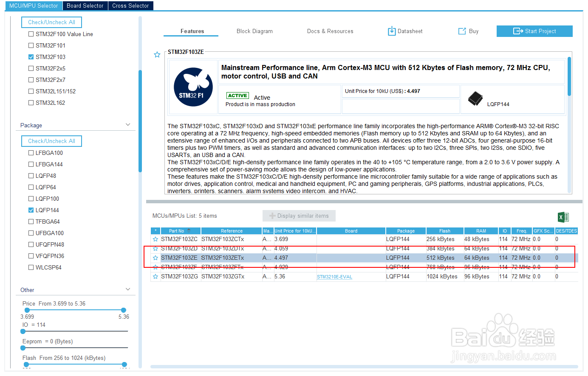The image size is (588, 376).
Task: Open the Cross Selector tab
Action: click(x=130, y=6)
